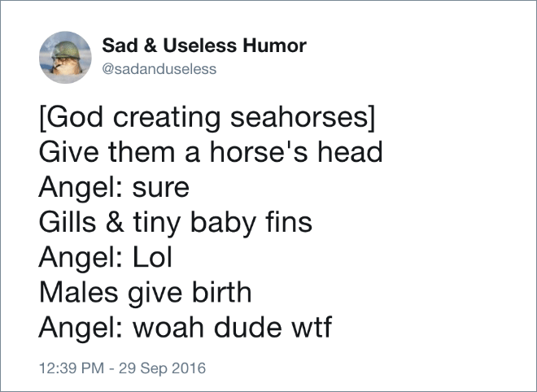The width and height of the screenshot is (537, 392).
Task: Select the '[God creating seahorses]' line
Action: coord(207,117)
